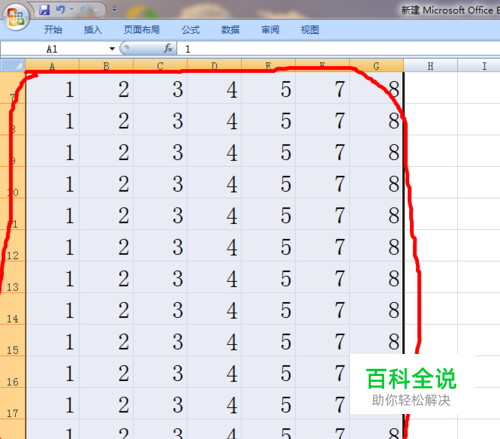Viewport: 500px width, 439px height.
Task: Click cell with 1 in row 15
Action: tap(53, 340)
